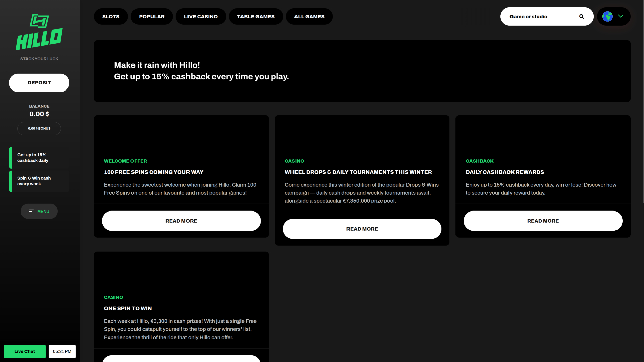Read more on Daily Cashback Rewards
This screenshot has height=362, width=644.
(x=543, y=221)
